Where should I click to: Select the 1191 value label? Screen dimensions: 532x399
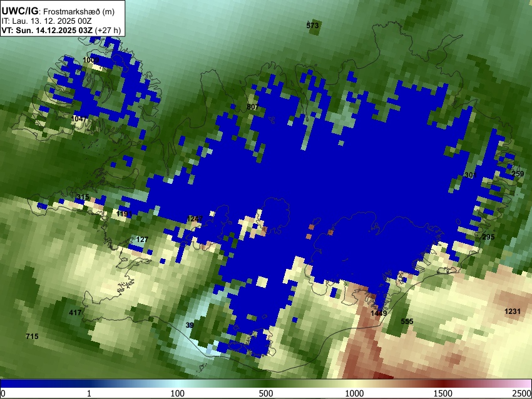click(124, 214)
